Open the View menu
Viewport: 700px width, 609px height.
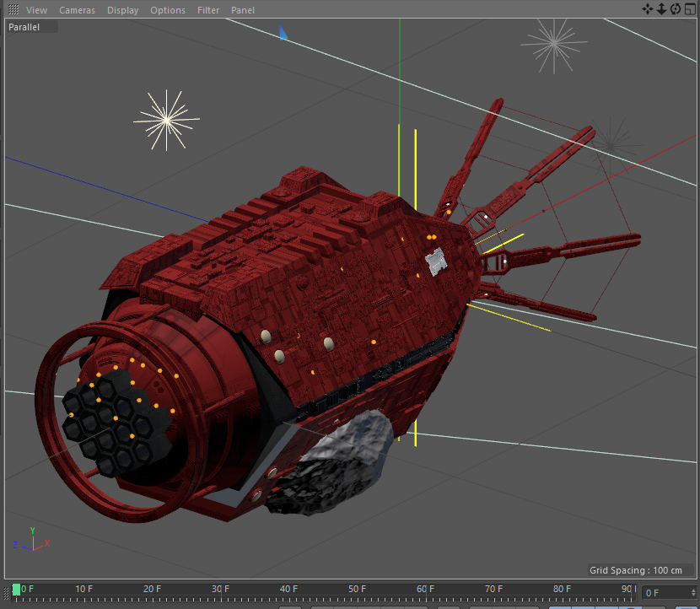36,10
